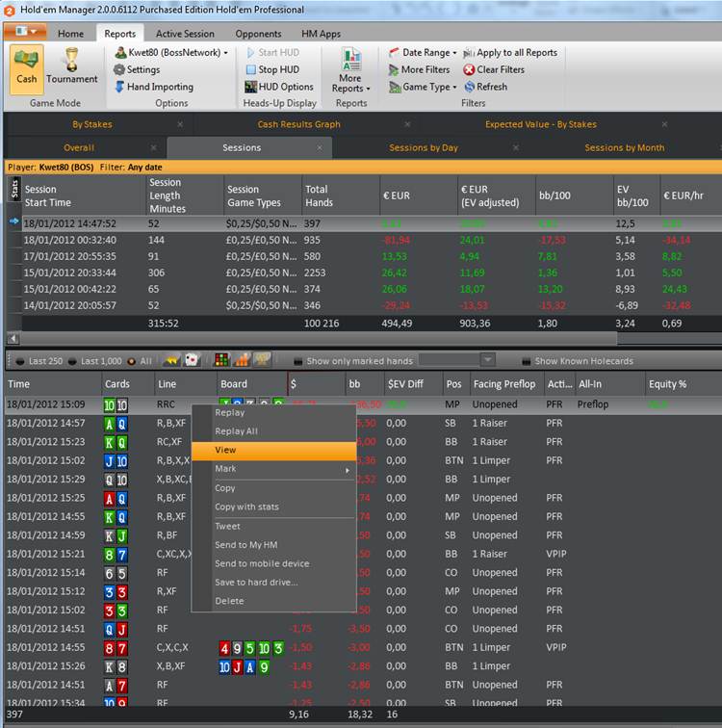
Task: Close the Sessions tab
Action: pos(320,147)
